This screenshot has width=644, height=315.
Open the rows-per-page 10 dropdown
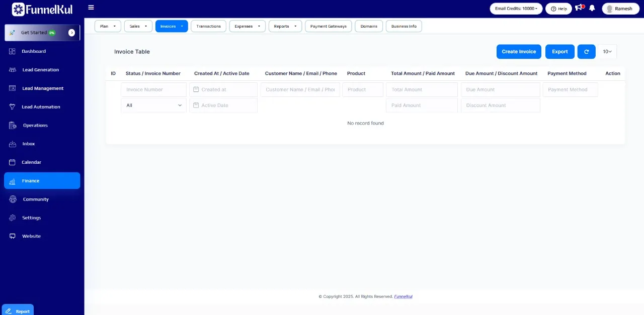607,52
